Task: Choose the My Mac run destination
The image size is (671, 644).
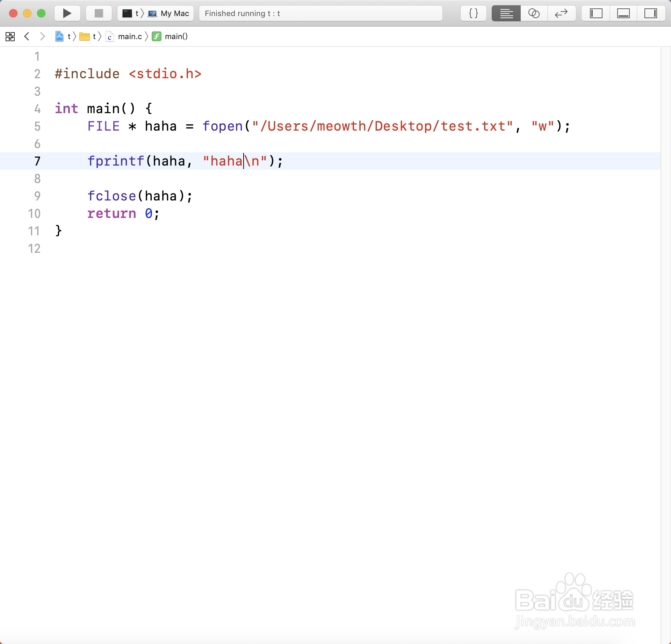Action: tap(169, 13)
